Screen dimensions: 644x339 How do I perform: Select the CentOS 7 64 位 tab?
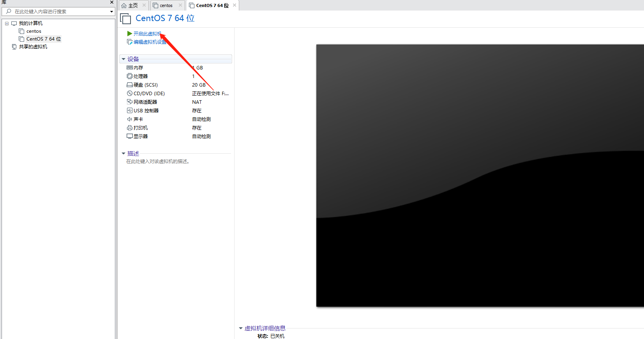tap(212, 5)
